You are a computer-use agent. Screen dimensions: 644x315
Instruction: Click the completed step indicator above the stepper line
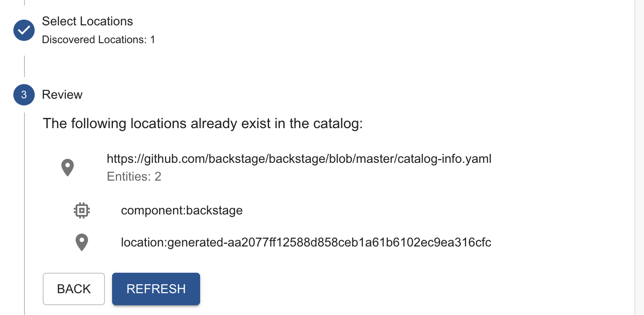[24, 30]
